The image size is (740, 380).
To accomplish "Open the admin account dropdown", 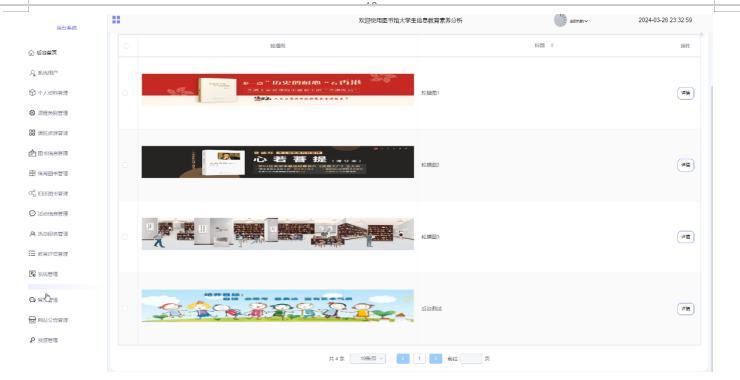I will [x=579, y=21].
